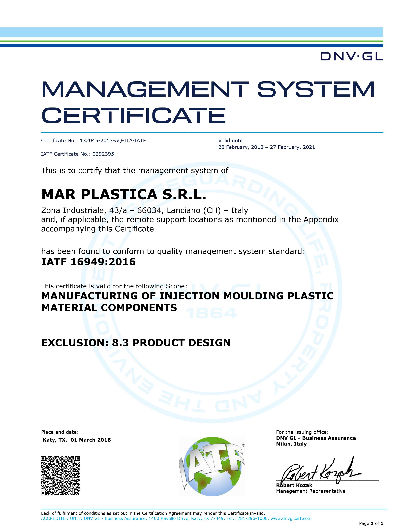Click the IATF globe logo

point(212,467)
